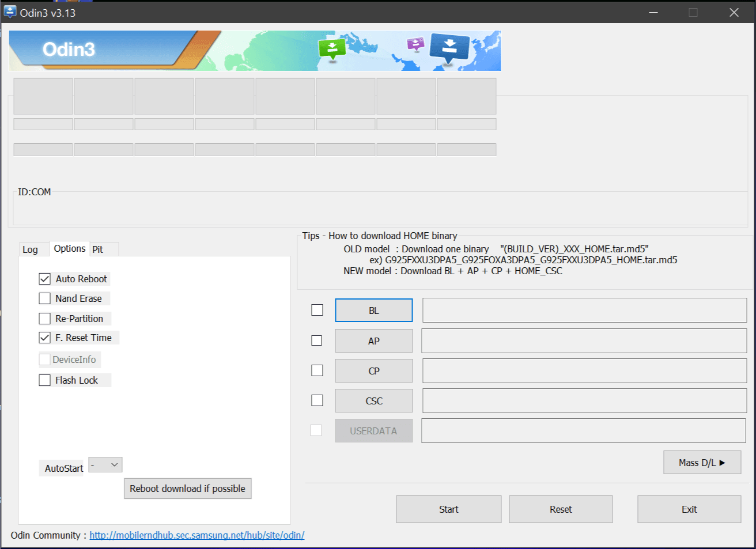The width and height of the screenshot is (756, 549).
Task: Click the BL file button
Action: click(x=374, y=311)
